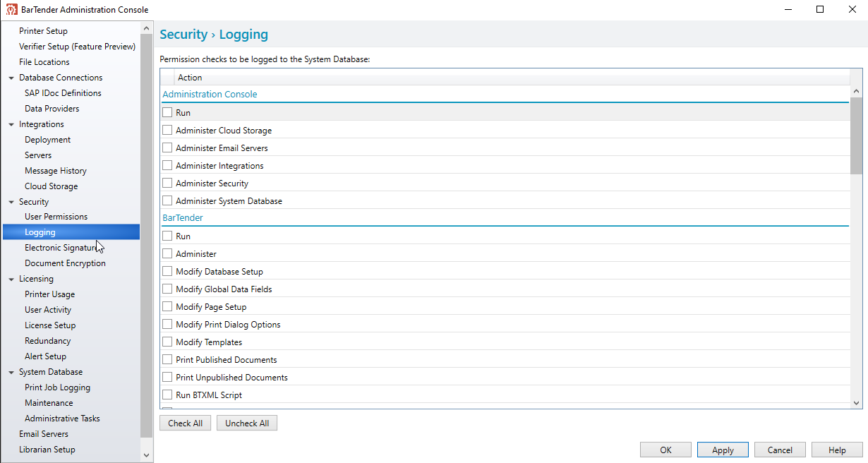This screenshot has height=463, width=868.
Task: Click navigation tree scroll down arrow
Action: [x=147, y=456]
